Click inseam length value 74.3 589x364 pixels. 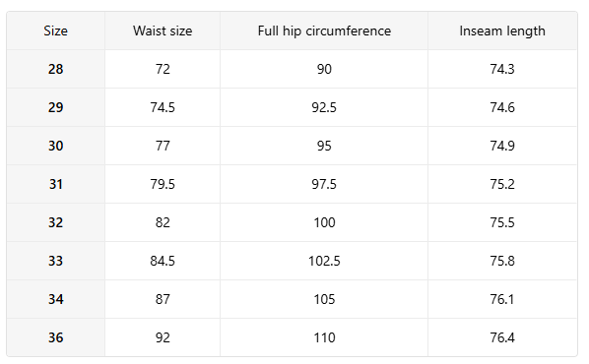(x=502, y=69)
